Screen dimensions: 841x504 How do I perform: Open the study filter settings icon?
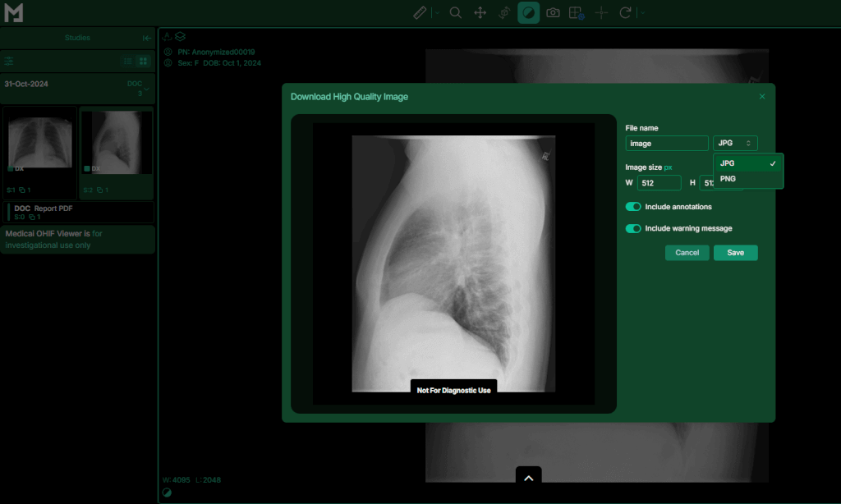(x=9, y=61)
